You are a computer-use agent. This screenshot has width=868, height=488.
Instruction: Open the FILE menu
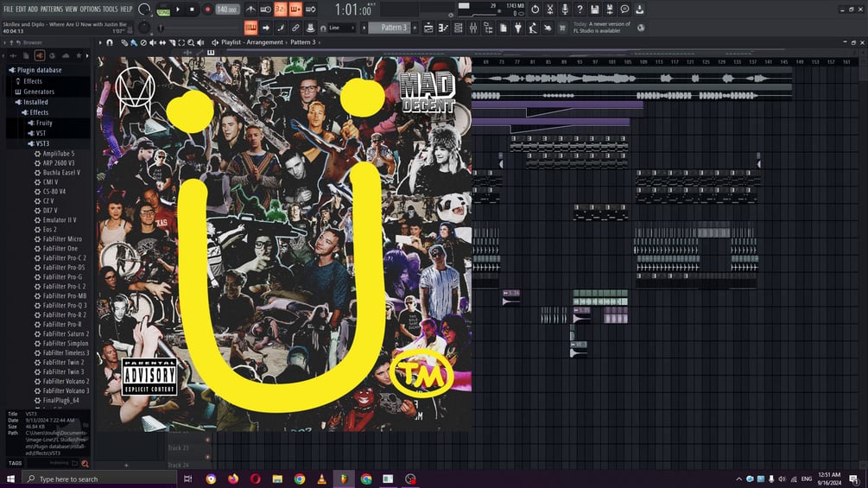tap(9, 9)
